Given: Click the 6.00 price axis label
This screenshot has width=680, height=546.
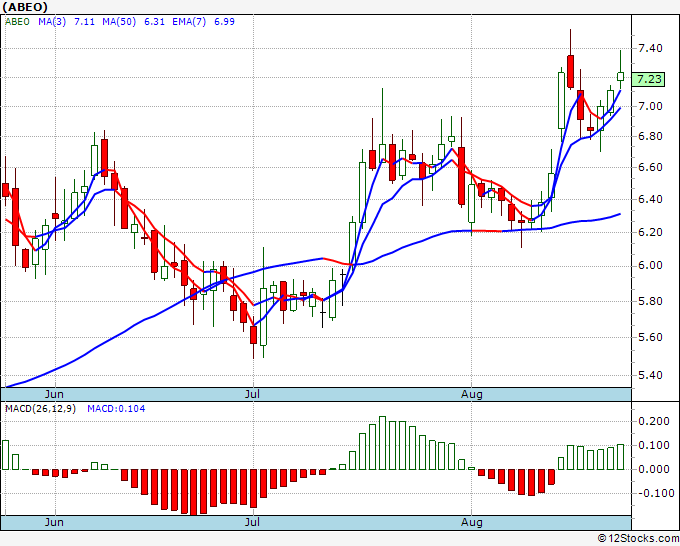Looking at the screenshot, I should coord(651,265).
